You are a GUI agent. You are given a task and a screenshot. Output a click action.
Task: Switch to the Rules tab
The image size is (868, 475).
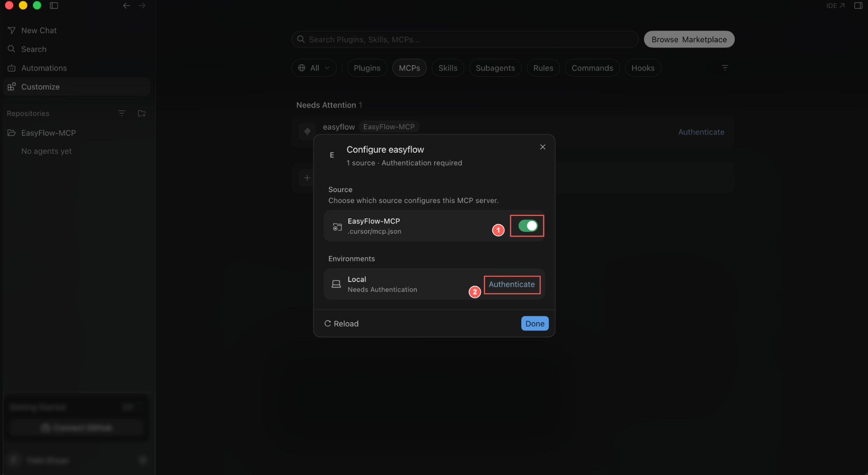tap(543, 68)
